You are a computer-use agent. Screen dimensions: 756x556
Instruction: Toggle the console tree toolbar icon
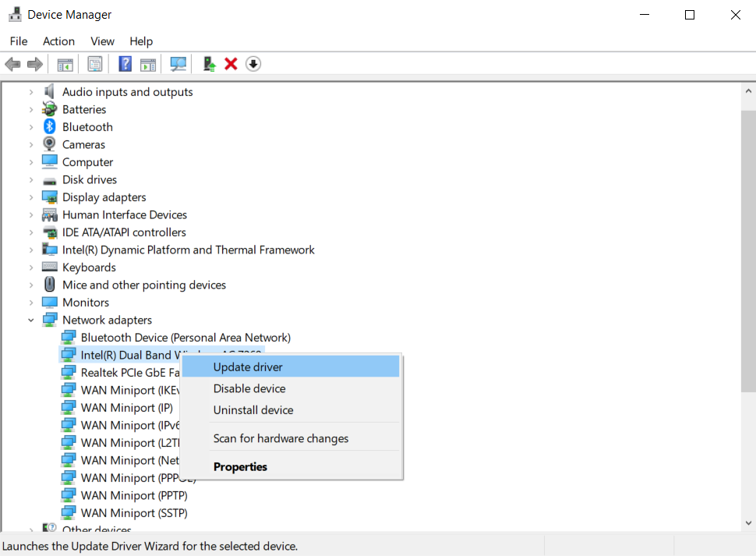[65, 64]
